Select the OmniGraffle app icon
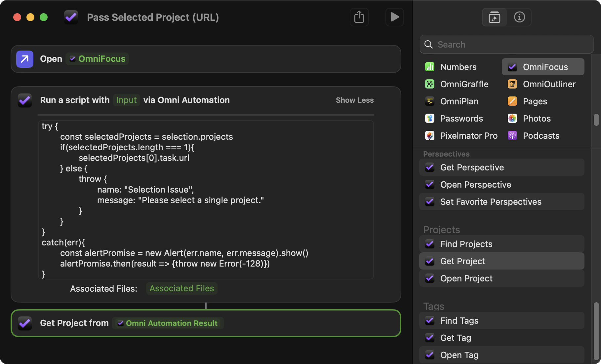601x364 pixels. pos(430,84)
